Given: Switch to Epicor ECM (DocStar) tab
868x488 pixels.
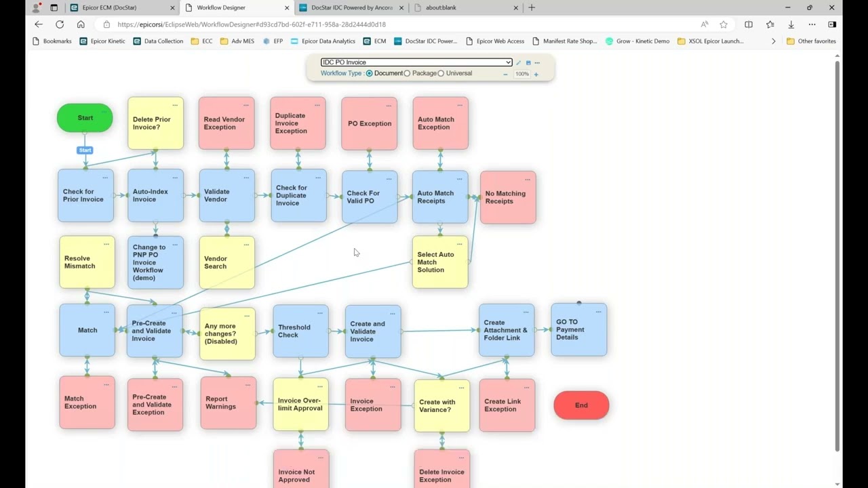Looking at the screenshot, I should (x=124, y=7).
